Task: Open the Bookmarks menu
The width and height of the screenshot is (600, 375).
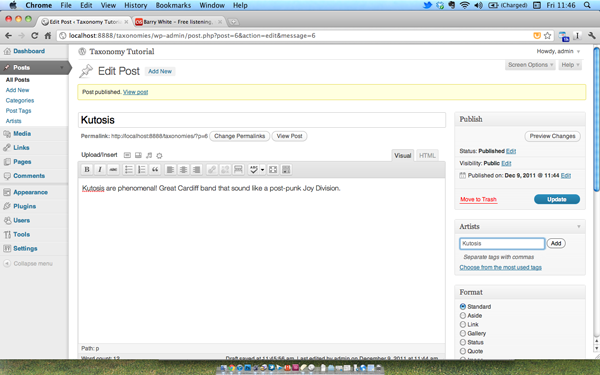Action: (x=173, y=5)
